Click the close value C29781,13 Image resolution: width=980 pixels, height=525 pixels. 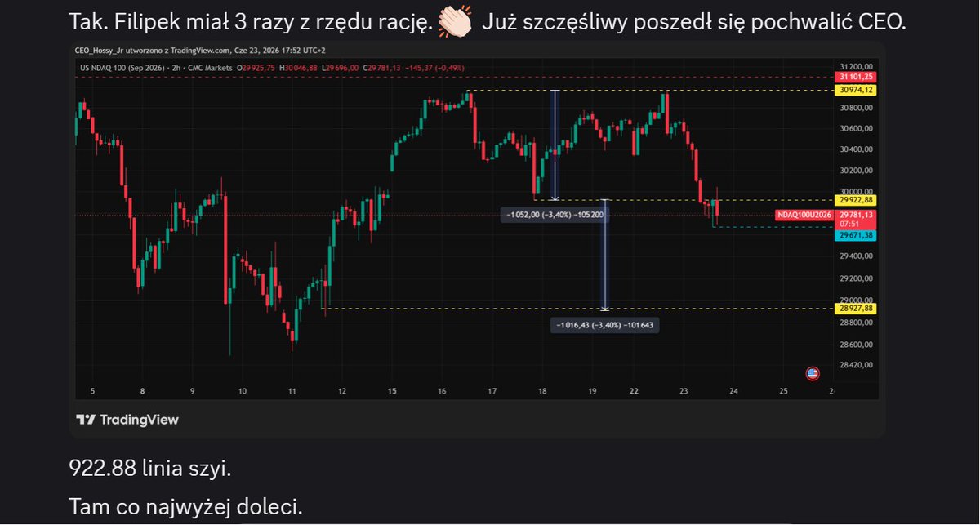point(381,68)
